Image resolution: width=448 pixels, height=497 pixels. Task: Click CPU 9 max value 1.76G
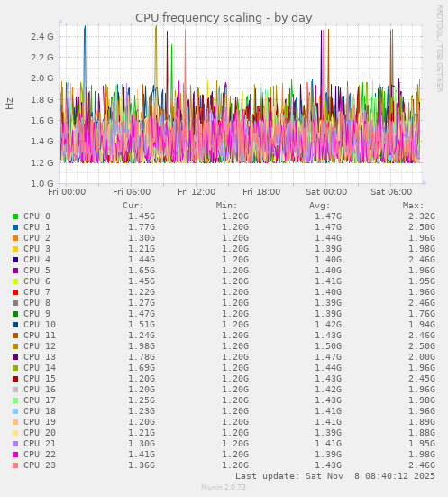coord(422,314)
